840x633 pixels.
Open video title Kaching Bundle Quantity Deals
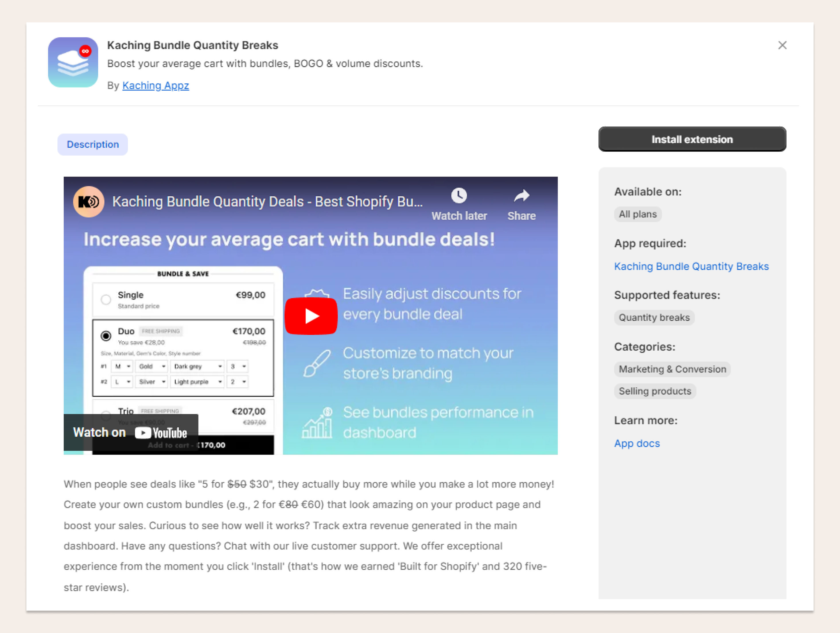click(x=267, y=201)
